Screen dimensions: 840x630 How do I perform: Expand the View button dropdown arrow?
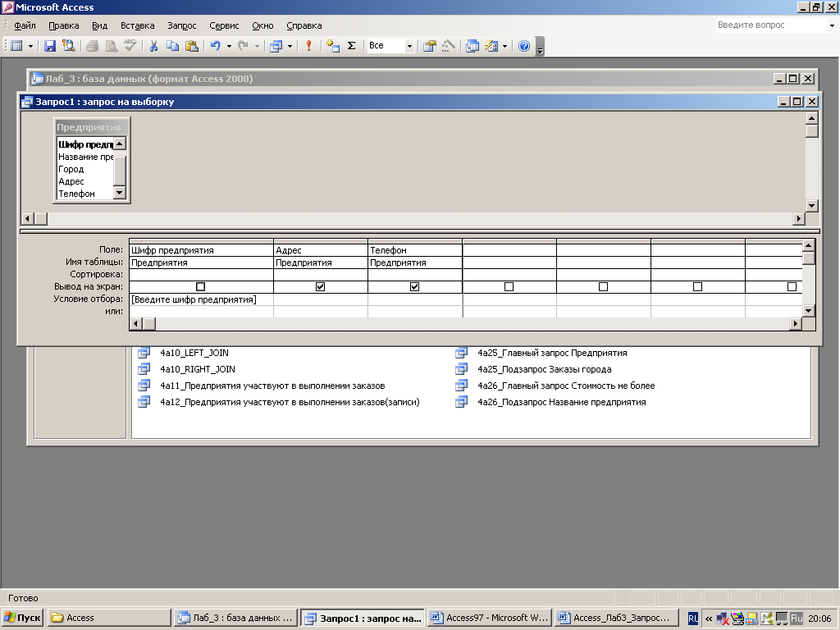pyautogui.click(x=31, y=46)
